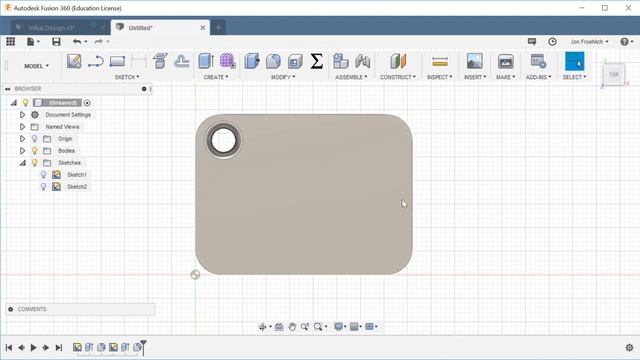
Task: Open the MODIFY menu
Action: pyautogui.click(x=283, y=77)
